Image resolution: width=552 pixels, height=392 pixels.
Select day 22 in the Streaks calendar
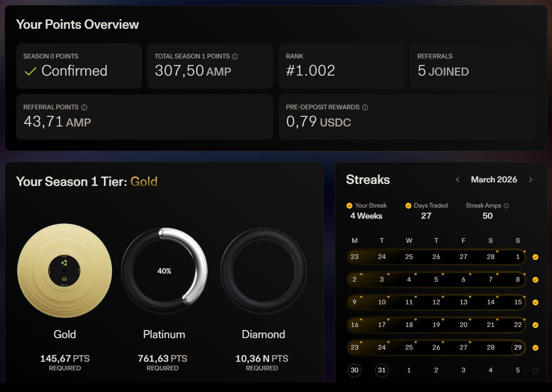pyautogui.click(x=518, y=324)
